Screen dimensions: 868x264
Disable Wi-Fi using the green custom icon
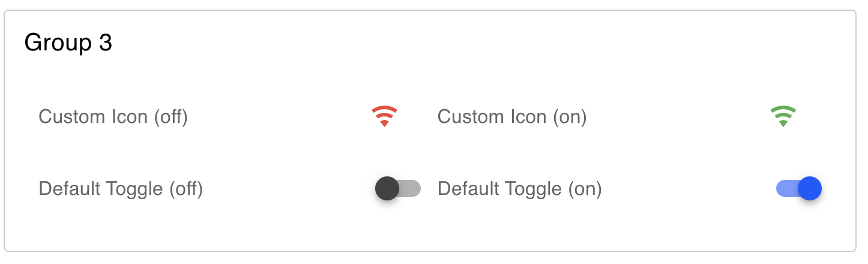(x=783, y=116)
